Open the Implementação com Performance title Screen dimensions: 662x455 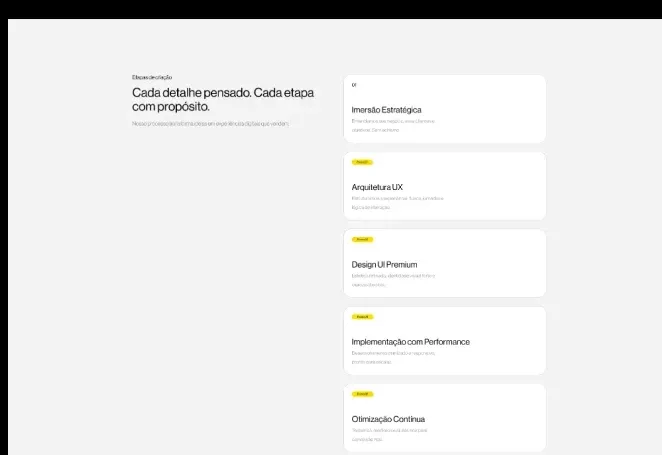[410, 342]
